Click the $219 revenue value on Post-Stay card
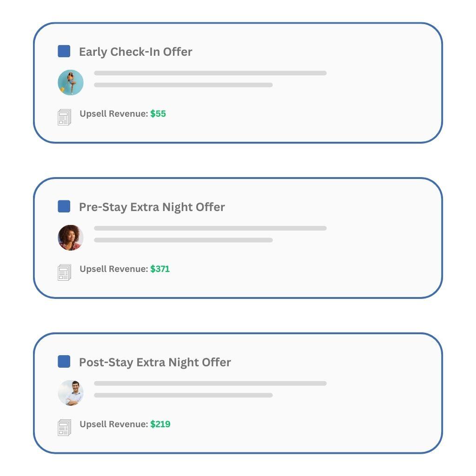The width and height of the screenshot is (476, 476). [160, 424]
